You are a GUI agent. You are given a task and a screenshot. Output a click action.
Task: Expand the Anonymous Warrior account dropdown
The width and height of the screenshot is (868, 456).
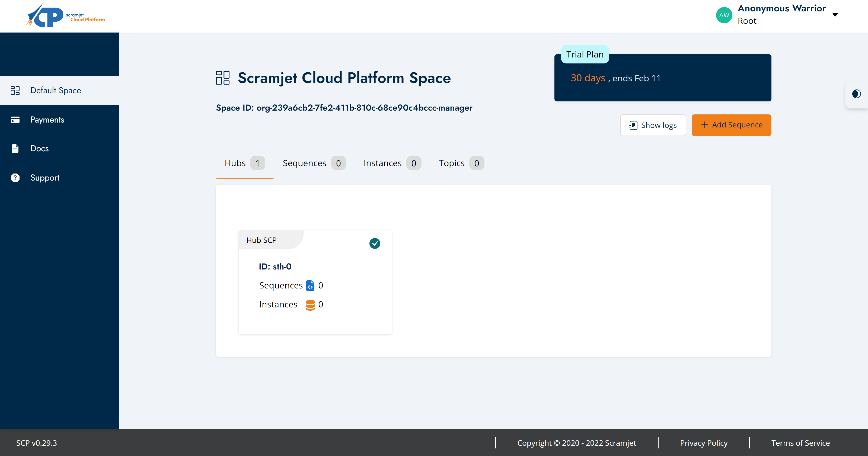[x=835, y=14]
